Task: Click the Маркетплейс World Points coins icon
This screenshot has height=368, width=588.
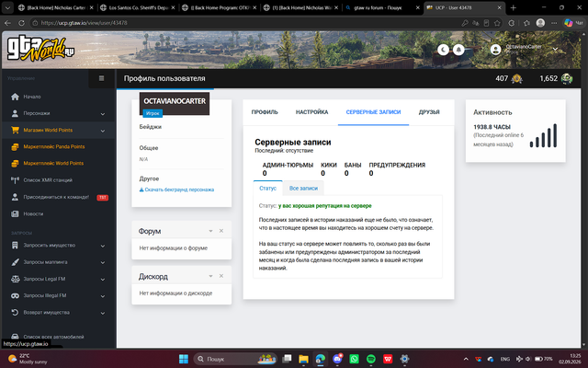Action: (15, 164)
